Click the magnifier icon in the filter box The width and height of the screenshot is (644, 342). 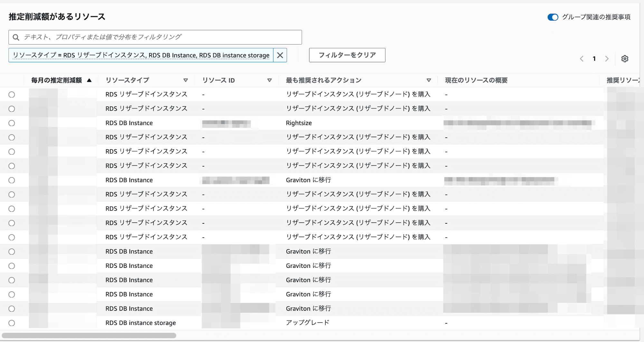(x=16, y=37)
